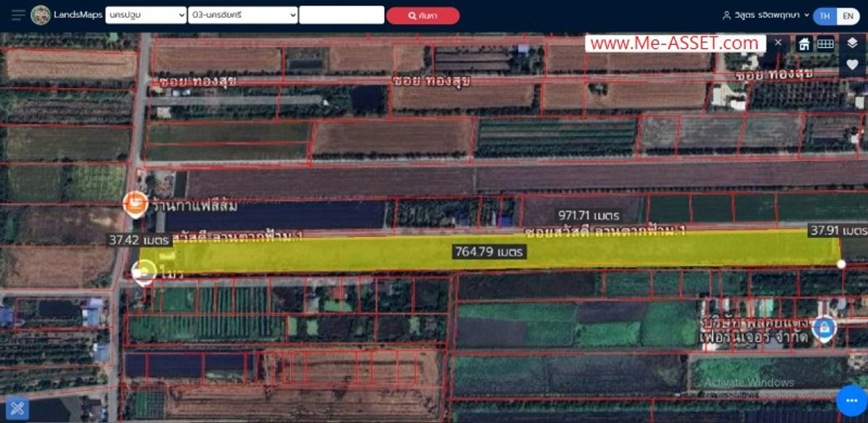Click the blue furniture company map marker
This screenshot has width=868, height=423.
point(823,329)
